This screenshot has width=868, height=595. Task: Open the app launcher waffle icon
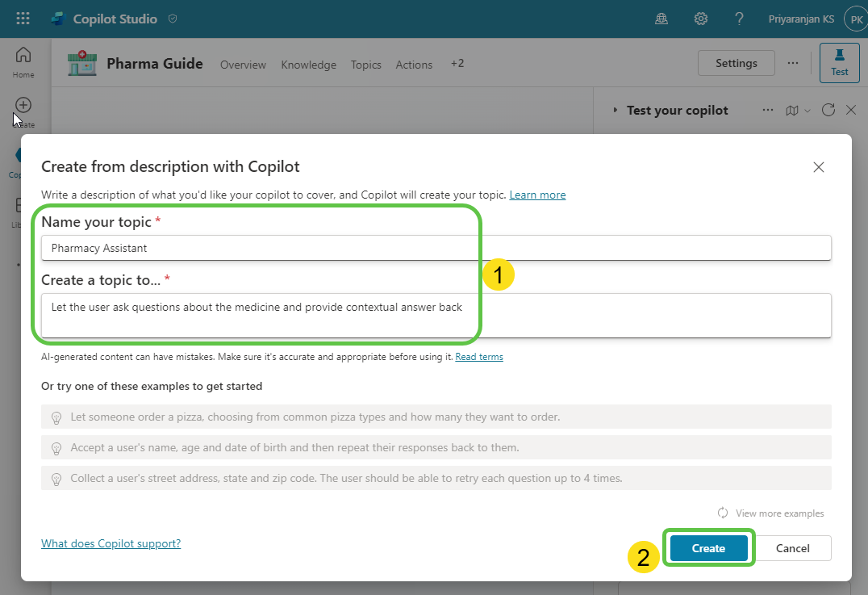[x=23, y=19]
